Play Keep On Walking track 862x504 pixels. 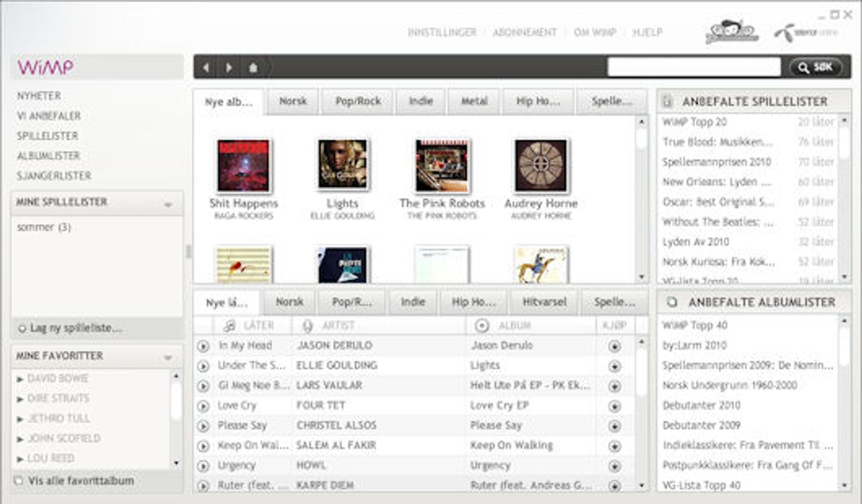coord(203,446)
